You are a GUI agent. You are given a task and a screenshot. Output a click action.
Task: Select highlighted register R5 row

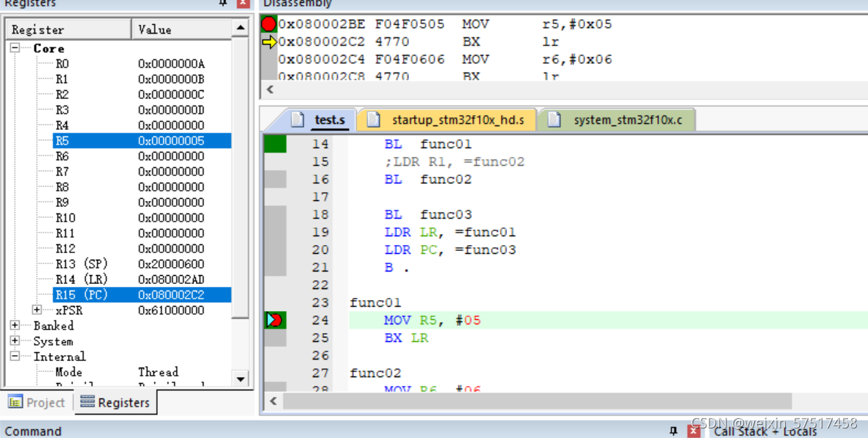[x=142, y=141]
